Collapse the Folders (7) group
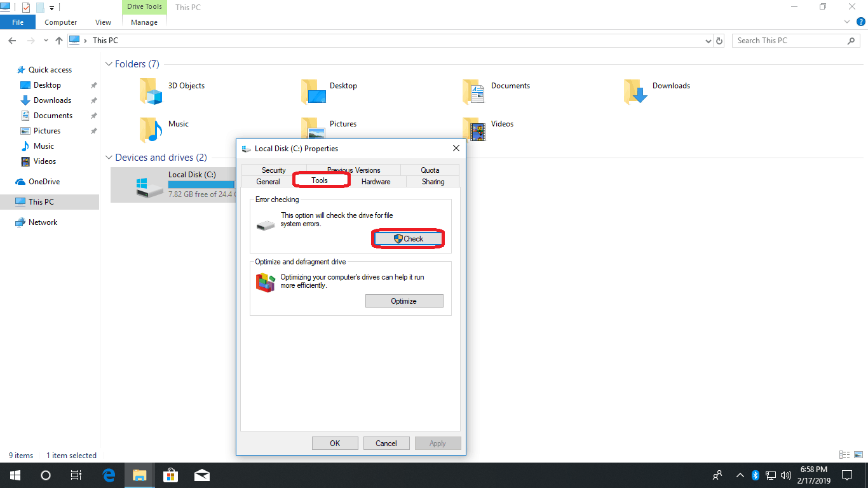 [109, 64]
